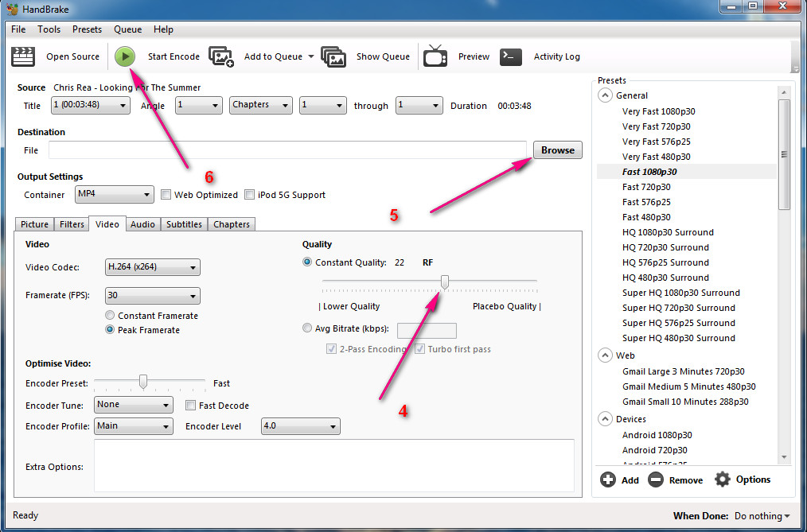807x532 pixels.
Task: Select Gmail Large 3 Minutes 720p30 preset
Action: click(683, 371)
